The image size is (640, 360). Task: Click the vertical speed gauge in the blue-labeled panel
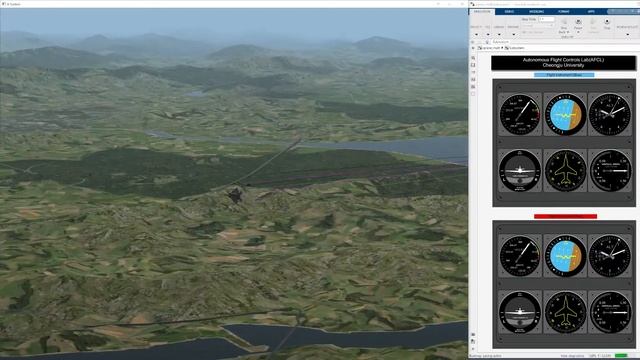pos(610,171)
